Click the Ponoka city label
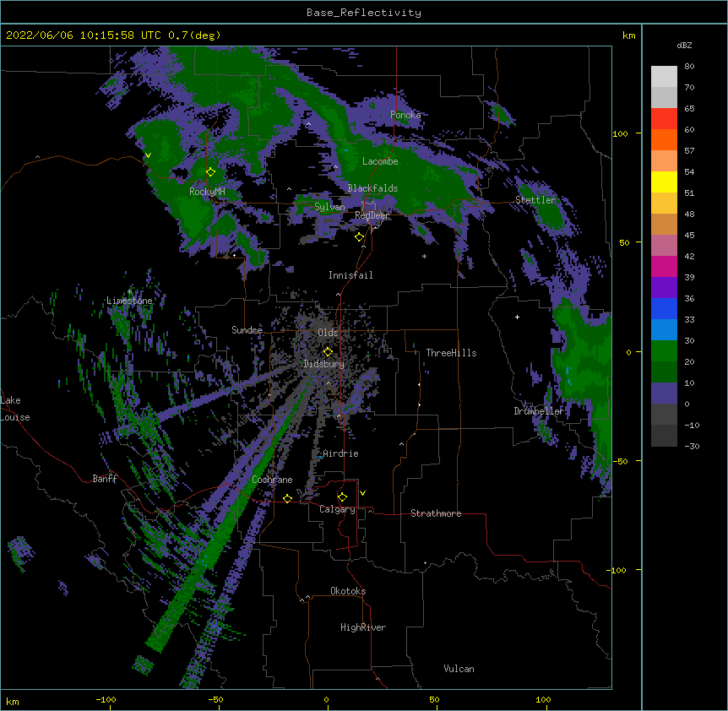This screenshot has height=711, width=728. click(x=405, y=115)
